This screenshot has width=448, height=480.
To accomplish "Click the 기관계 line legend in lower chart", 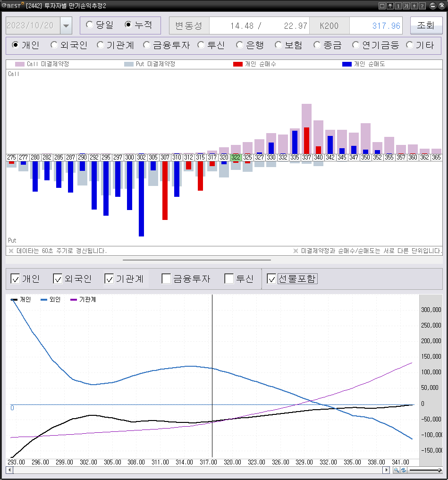I will [x=83, y=299].
